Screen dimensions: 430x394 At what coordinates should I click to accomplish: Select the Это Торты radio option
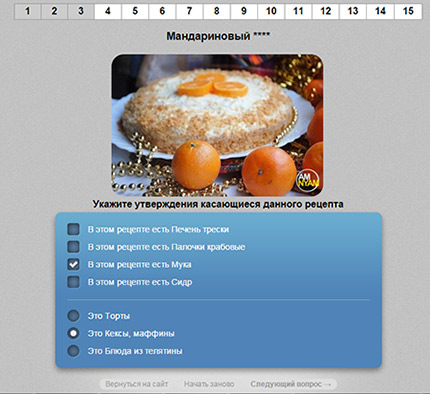73,316
